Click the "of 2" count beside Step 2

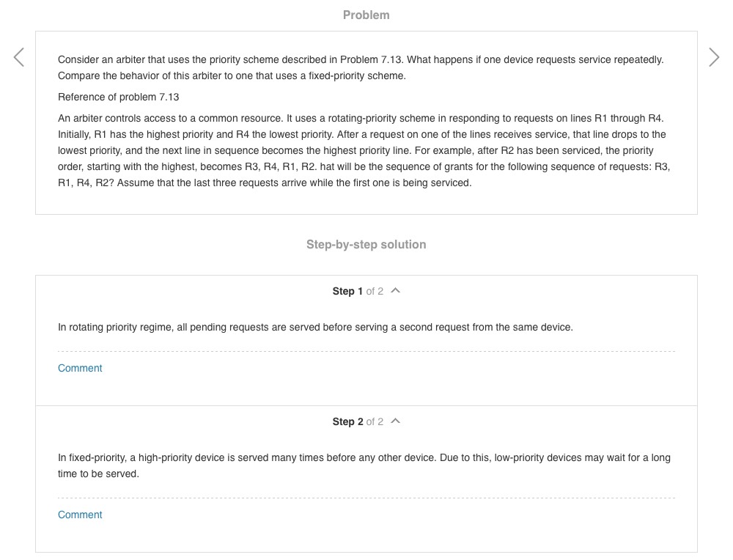pyautogui.click(x=375, y=421)
